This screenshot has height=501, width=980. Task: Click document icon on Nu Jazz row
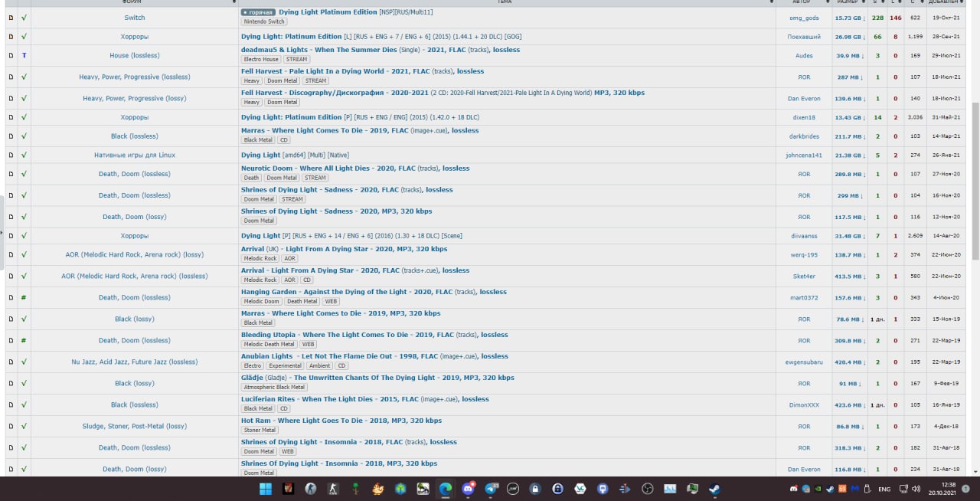[x=11, y=362]
